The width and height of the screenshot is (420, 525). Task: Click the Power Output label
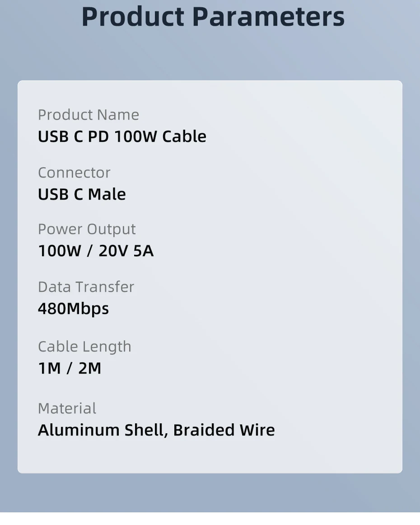click(87, 229)
